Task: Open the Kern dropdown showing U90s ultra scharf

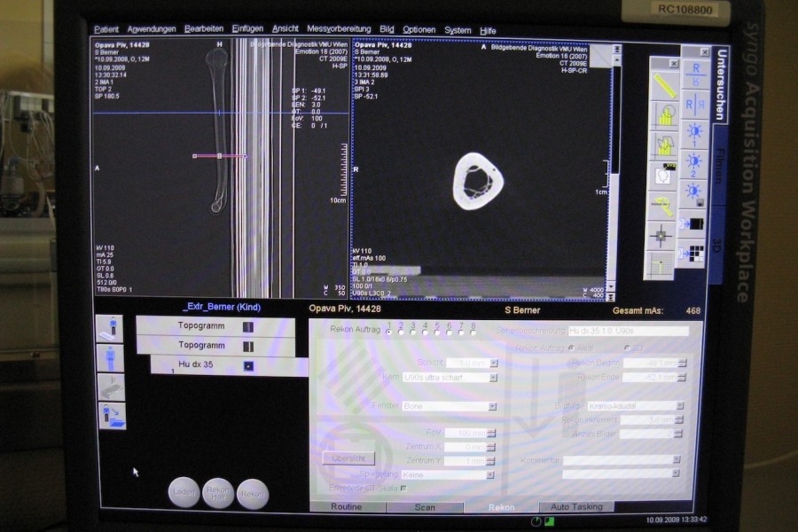Action: [x=494, y=378]
